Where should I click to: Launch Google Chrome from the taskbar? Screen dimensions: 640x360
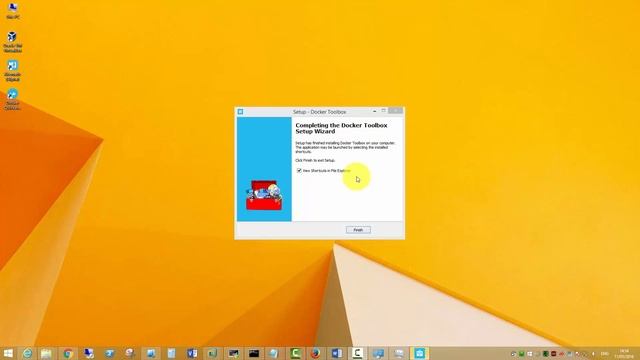[x=68, y=353]
